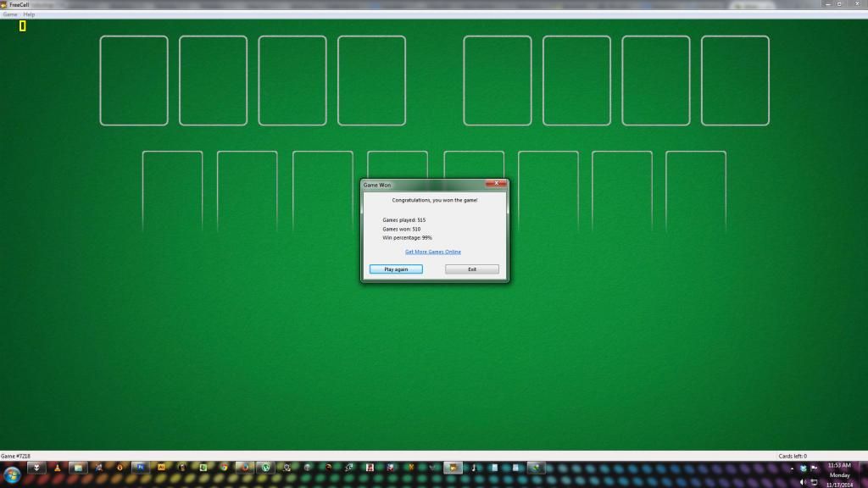This screenshot has width=868, height=488.
Task: Click the system clock showing 11:53 AM
Action: [839, 474]
